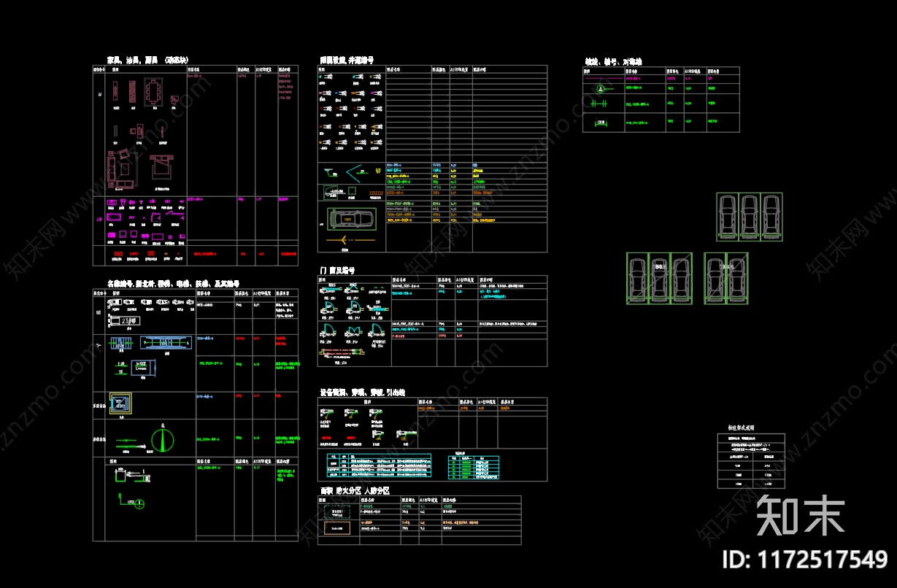
Task: Select the double bed furniture block
Action: pyautogui.click(x=162, y=165)
